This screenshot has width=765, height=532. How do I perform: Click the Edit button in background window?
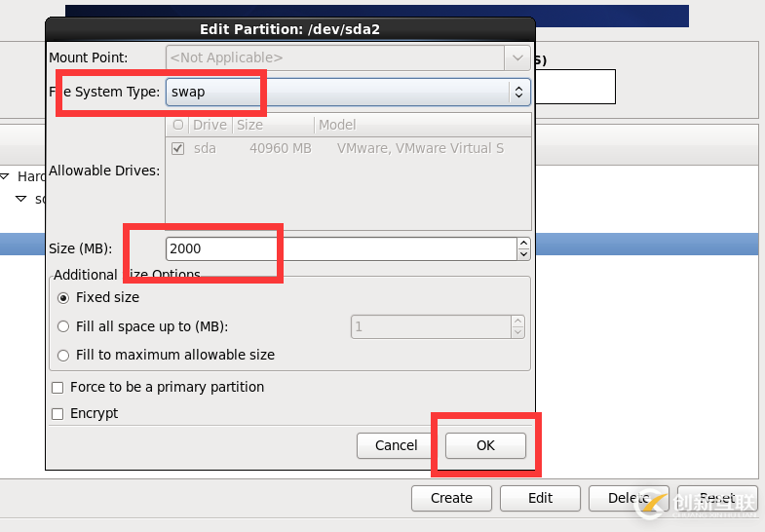pos(540,498)
